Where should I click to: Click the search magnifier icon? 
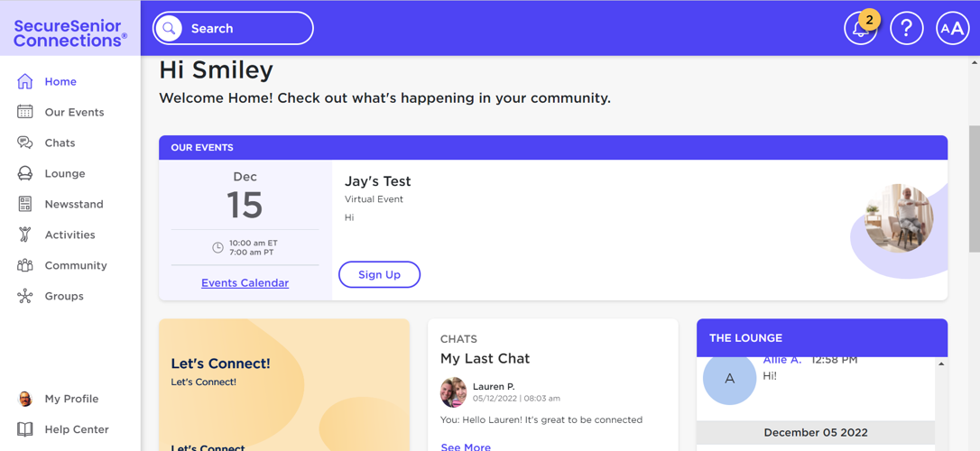click(x=169, y=29)
